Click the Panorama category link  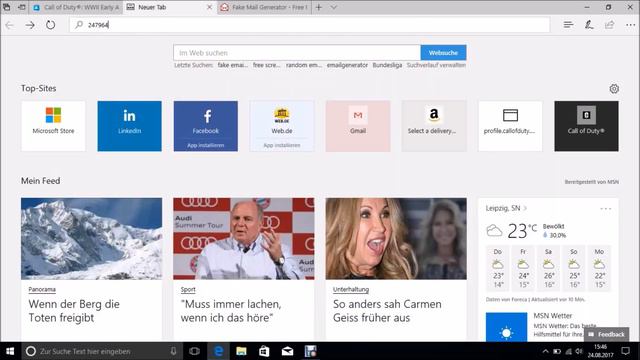[42, 289]
